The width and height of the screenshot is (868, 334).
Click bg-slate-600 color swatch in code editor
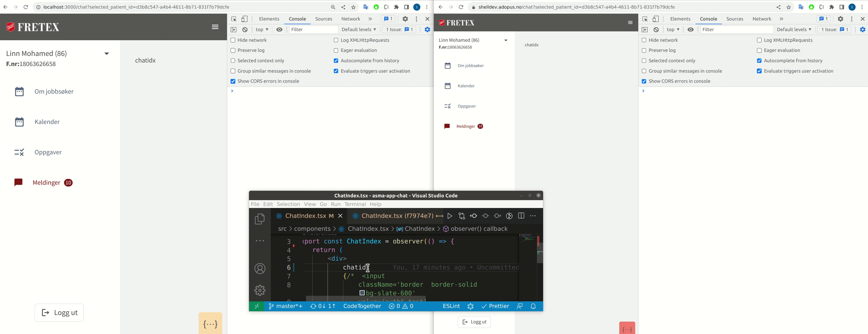coord(362,293)
